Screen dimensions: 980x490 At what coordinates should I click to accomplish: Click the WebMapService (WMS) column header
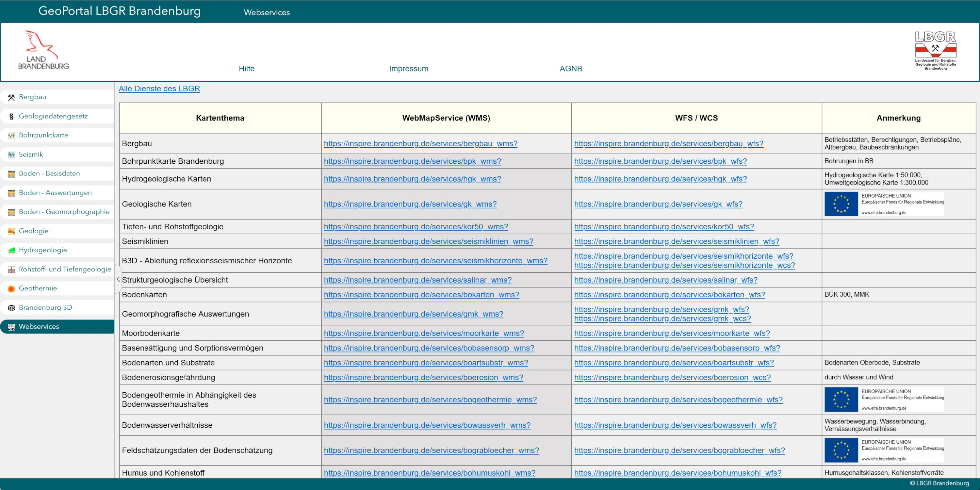click(x=446, y=118)
